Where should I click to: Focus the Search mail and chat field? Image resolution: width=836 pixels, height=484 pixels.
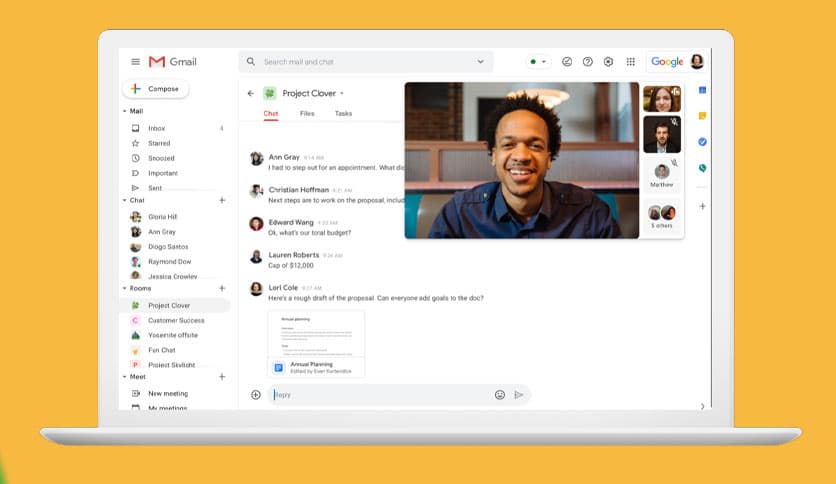click(x=366, y=62)
